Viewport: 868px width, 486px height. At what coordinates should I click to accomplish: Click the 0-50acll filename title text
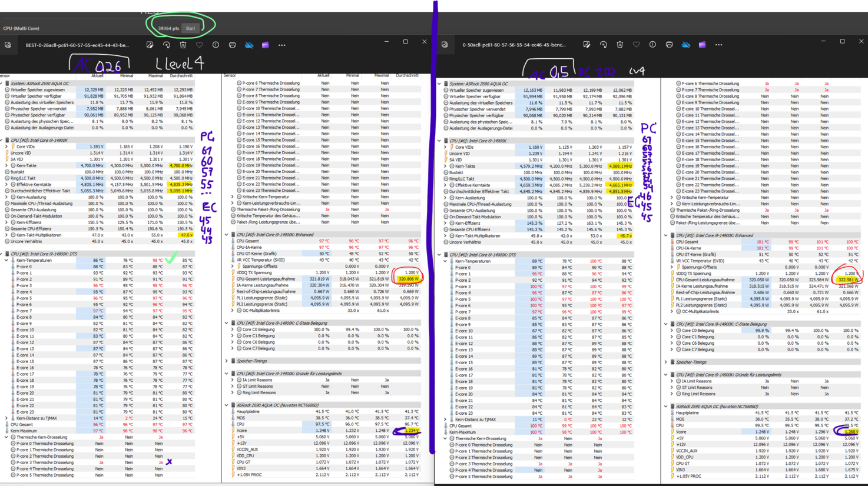513,45
